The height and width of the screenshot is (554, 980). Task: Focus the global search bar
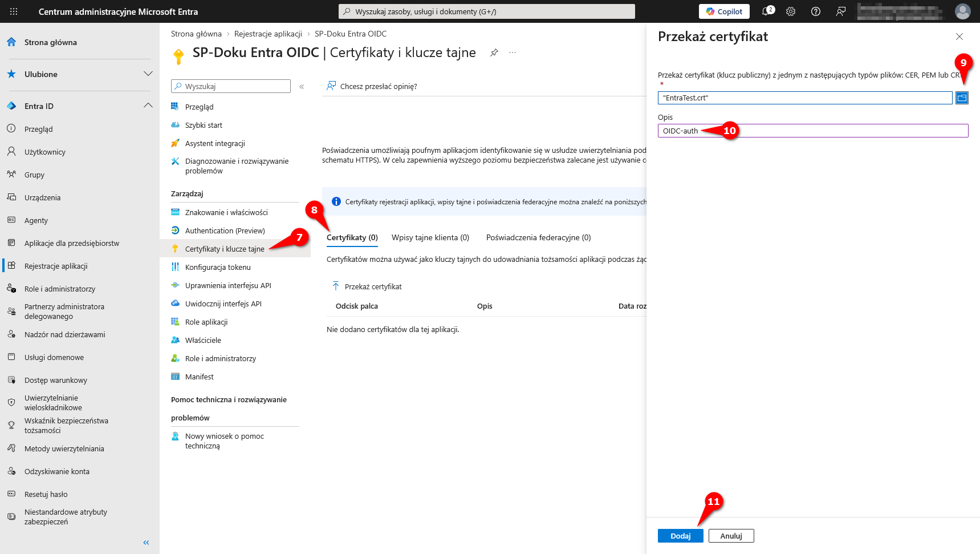(487, 11)
